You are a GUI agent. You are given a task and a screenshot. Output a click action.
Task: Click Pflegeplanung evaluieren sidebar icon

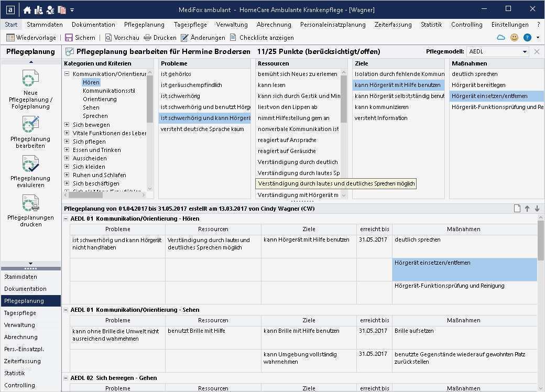[x=30, y=164]
